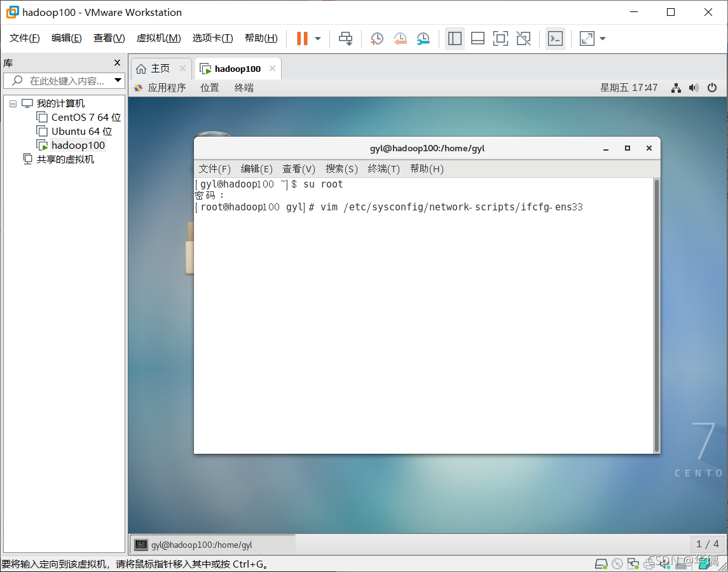The image size is (728, 572).
Task: Minimize the gyl@hadoop100 terminal window
Action: pyautogui.click(x=606, y=149)
